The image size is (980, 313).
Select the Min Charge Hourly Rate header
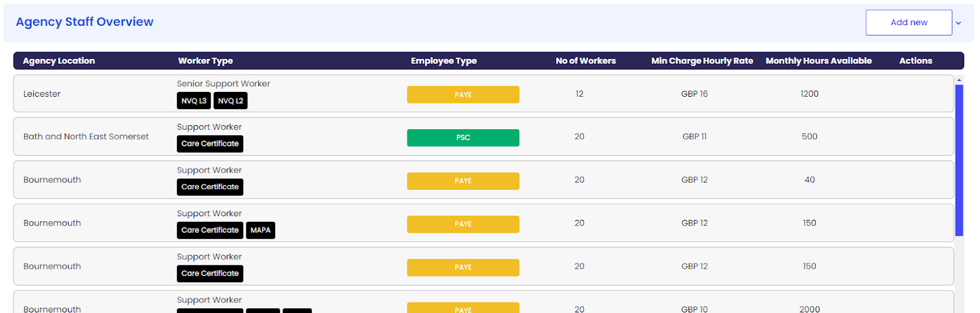tap(702, 61)
